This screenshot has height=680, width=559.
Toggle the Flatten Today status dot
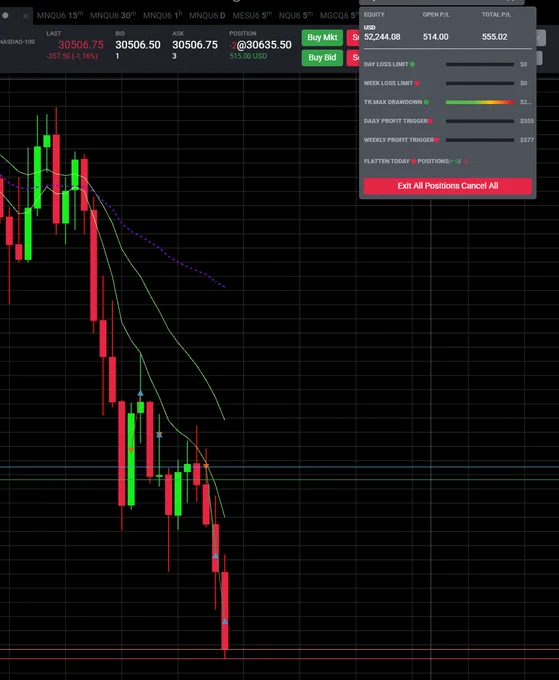(414, 161)
